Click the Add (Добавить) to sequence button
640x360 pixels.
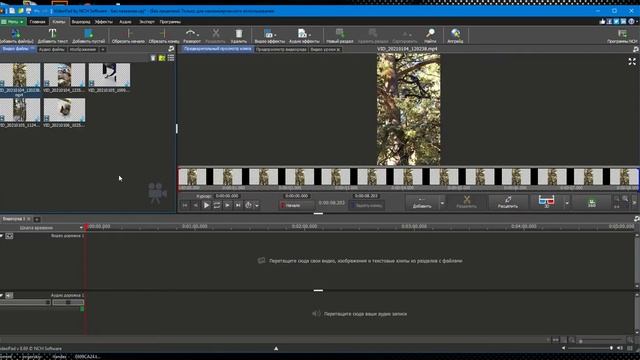(422, 202)
